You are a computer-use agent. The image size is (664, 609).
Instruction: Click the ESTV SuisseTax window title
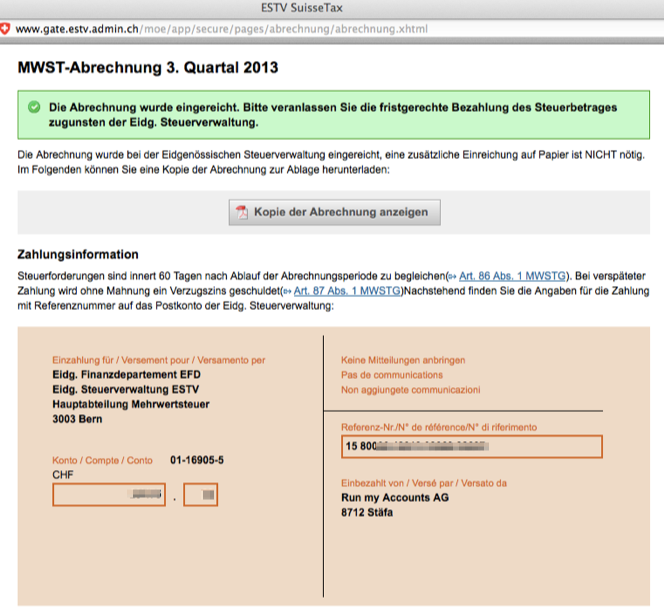pyautogui.click(x=302, y=8)
